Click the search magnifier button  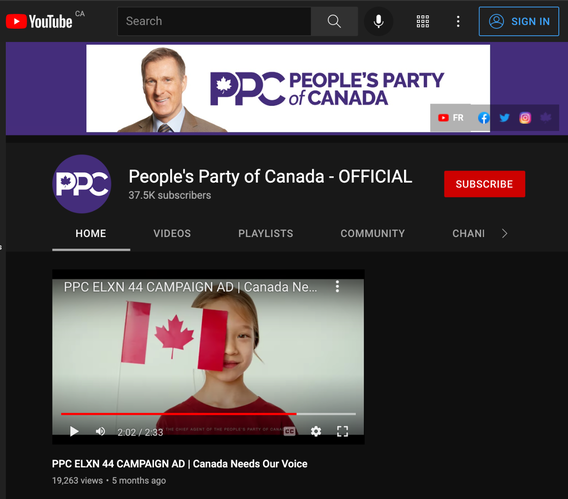tap(334, 21)
